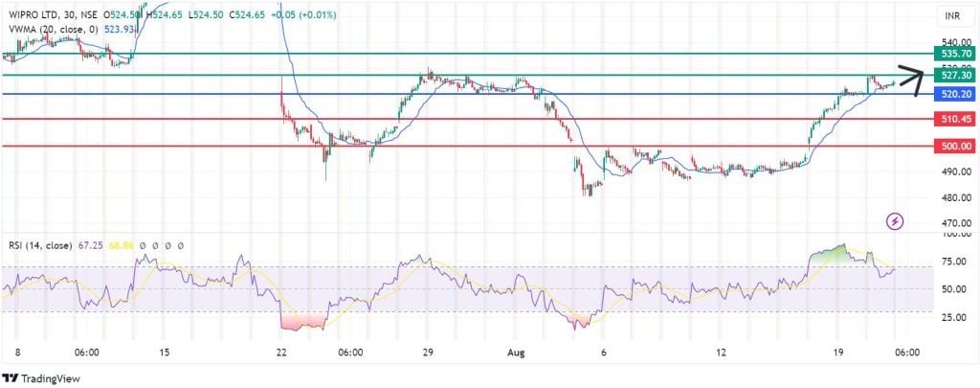
Task: Click the RSI value 67.25
Action: 92,245
